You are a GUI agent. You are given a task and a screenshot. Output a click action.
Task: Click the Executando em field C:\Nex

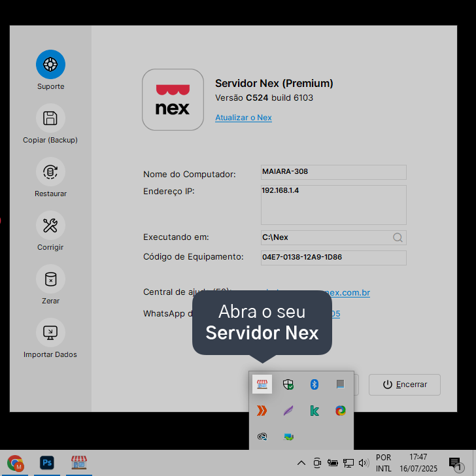tap(333, 237)
